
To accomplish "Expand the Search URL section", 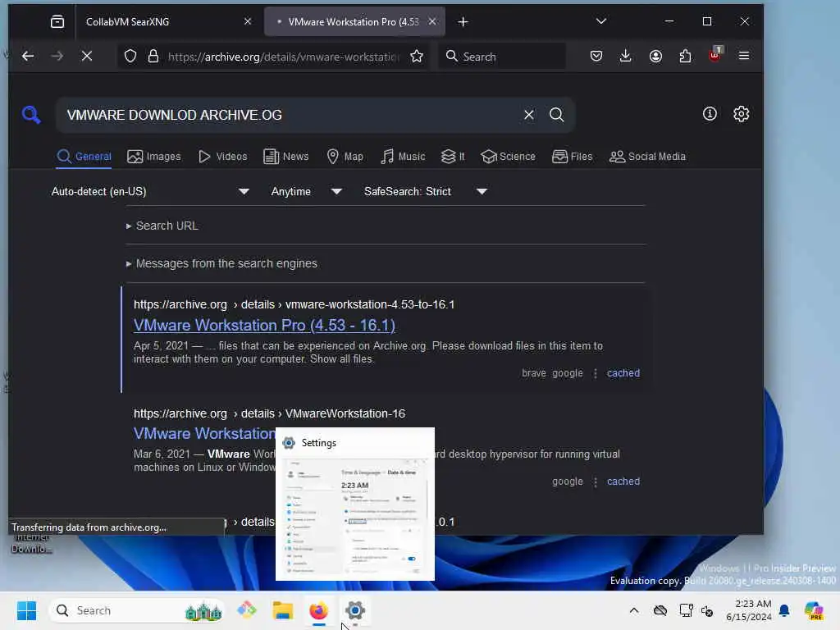I will [162, 226].
